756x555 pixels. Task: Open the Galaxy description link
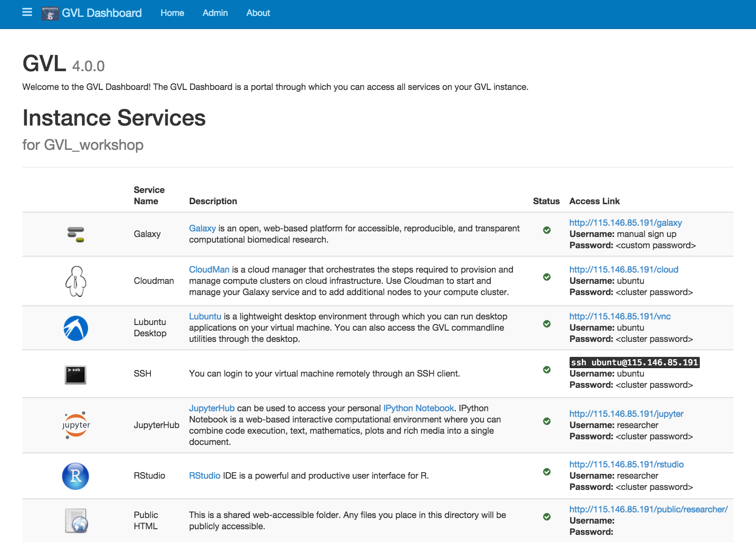point(202,228)
